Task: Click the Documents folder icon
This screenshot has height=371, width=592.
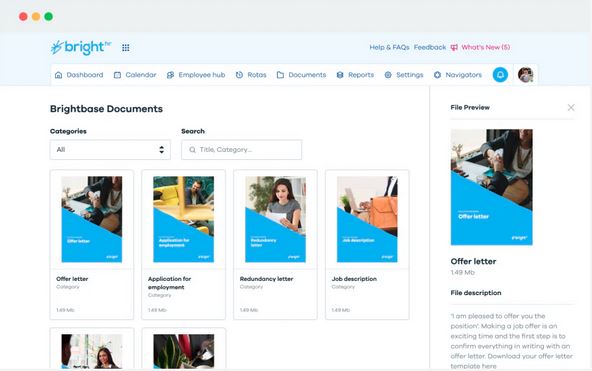Action: (280, 75)
